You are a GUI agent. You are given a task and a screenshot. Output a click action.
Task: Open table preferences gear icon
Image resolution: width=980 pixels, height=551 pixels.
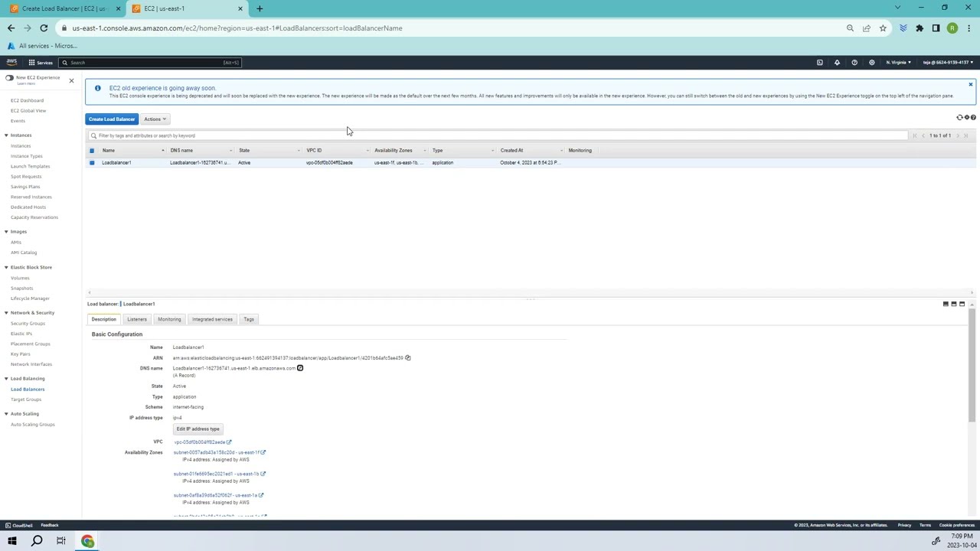(966, 118)
